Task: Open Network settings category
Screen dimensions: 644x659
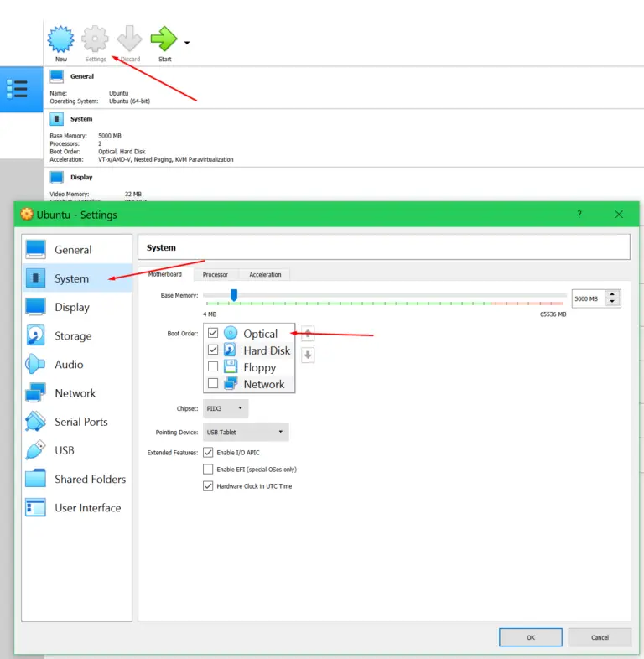Action: [x=77, y=393]
